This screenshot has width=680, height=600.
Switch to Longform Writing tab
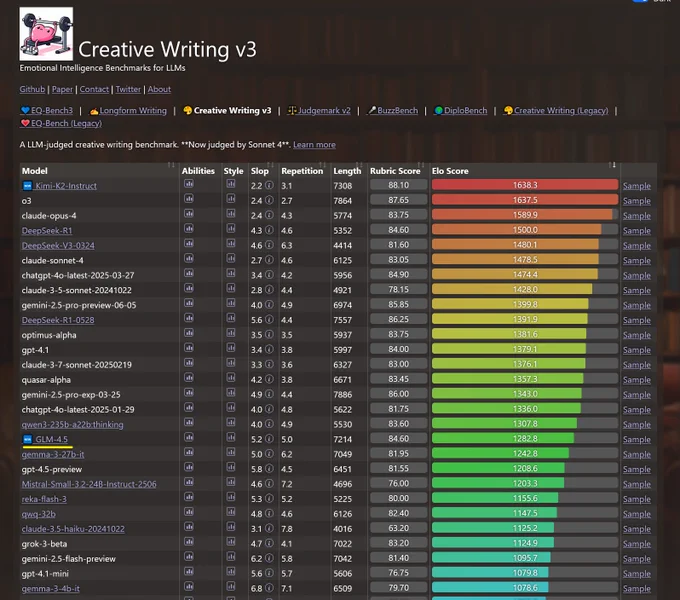[x=128, y=111]
